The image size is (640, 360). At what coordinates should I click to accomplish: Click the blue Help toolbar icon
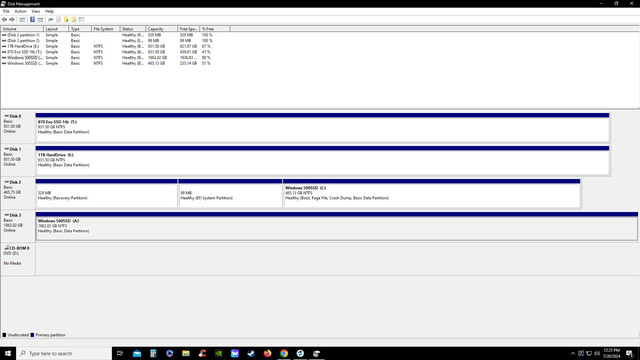point(32,20)
